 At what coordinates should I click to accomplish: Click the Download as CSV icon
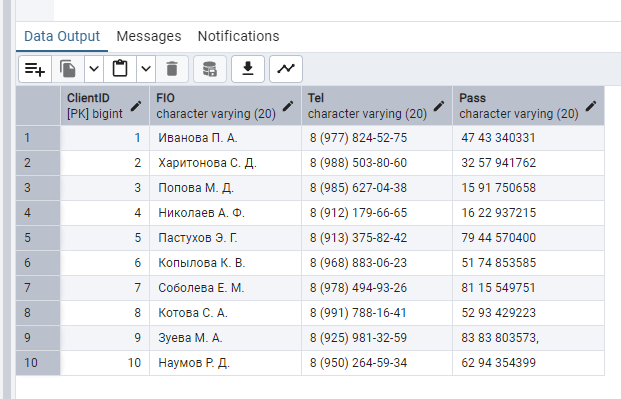pyautogui.click(x=248, y=69)
